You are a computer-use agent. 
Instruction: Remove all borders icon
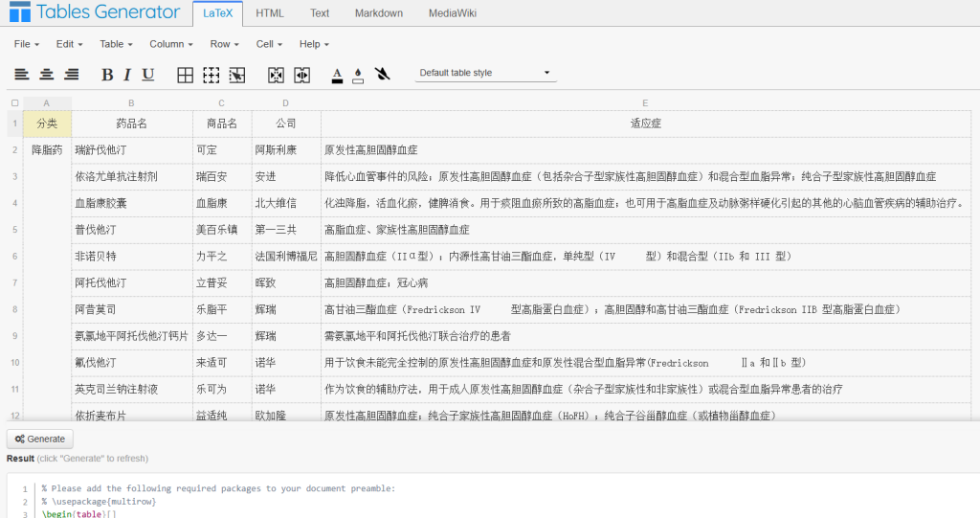click(x=212, y=75)
